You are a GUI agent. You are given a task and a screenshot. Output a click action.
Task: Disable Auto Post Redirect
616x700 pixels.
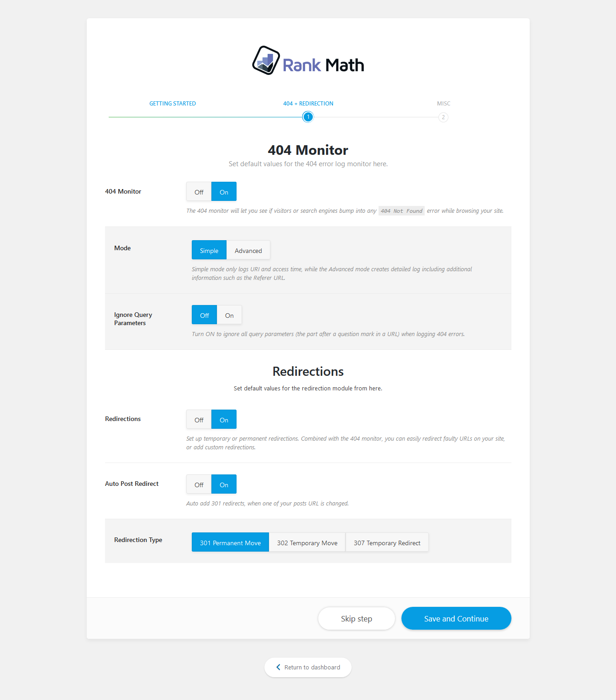pyautogui.click(x=199, y=484)
